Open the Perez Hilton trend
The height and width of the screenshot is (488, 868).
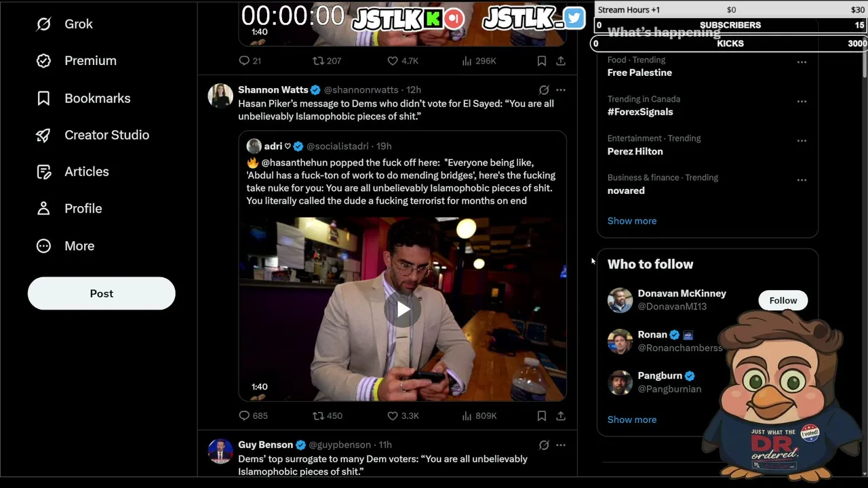[x=635, y=151]
